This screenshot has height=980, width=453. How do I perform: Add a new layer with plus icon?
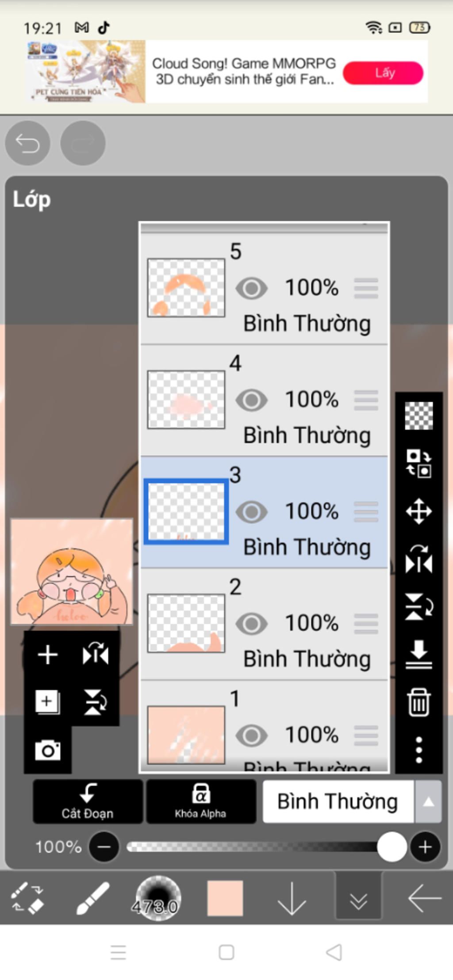pyautogui.click(x=48, y=655)
